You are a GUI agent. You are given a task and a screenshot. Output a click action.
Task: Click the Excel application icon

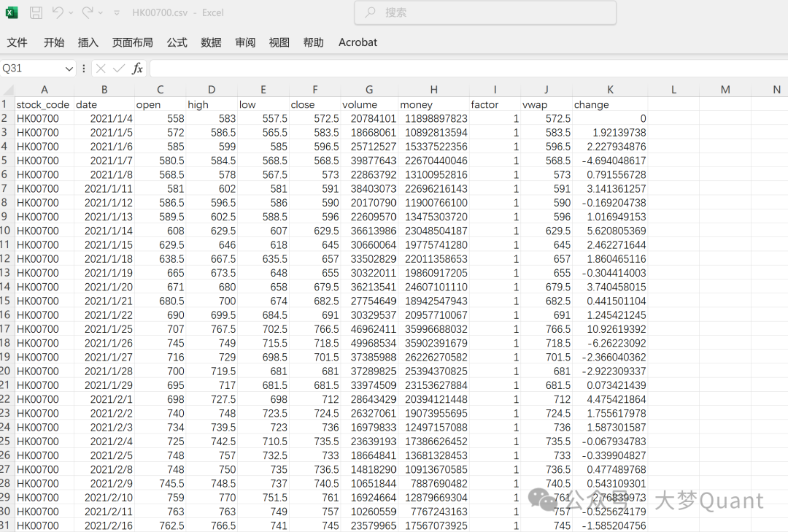tap(12, 12)
